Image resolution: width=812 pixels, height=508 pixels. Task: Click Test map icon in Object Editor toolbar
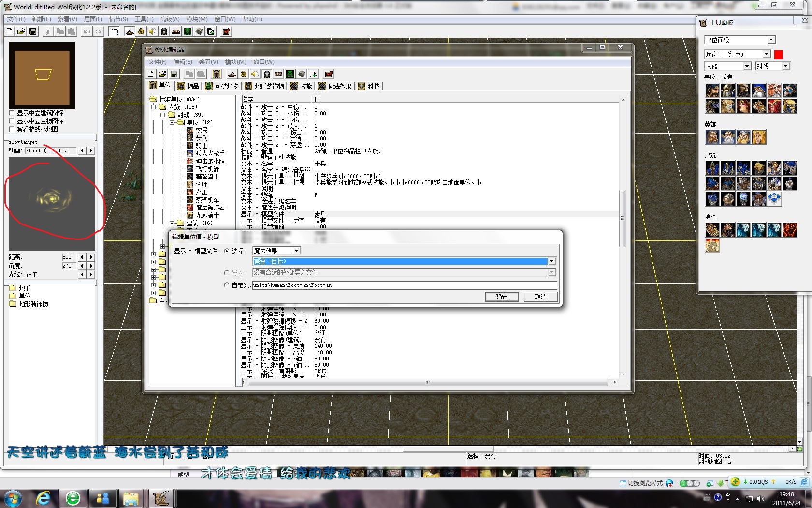[x=329, y=74]
